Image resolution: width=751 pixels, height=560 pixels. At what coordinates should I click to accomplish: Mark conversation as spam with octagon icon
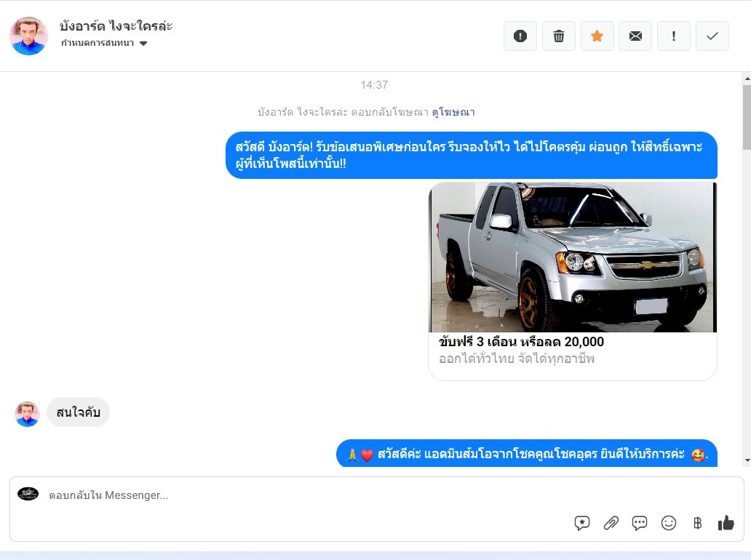[520, 36]
